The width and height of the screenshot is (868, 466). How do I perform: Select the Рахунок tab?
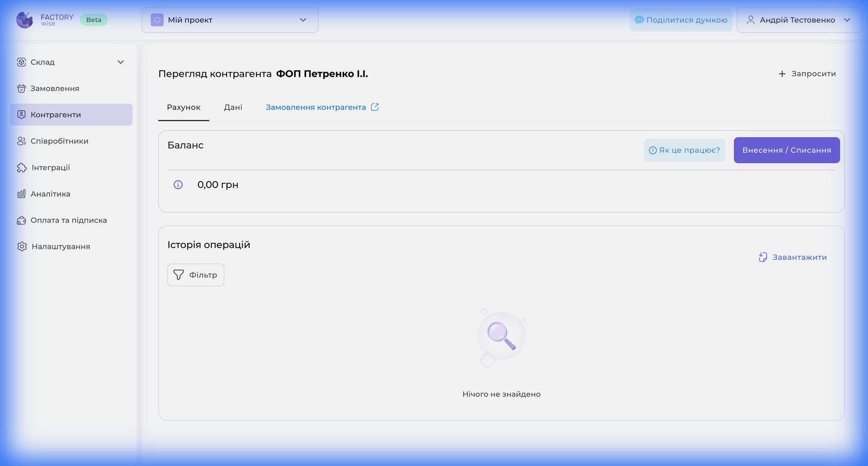pyautogui.click(x=184, y=107)
